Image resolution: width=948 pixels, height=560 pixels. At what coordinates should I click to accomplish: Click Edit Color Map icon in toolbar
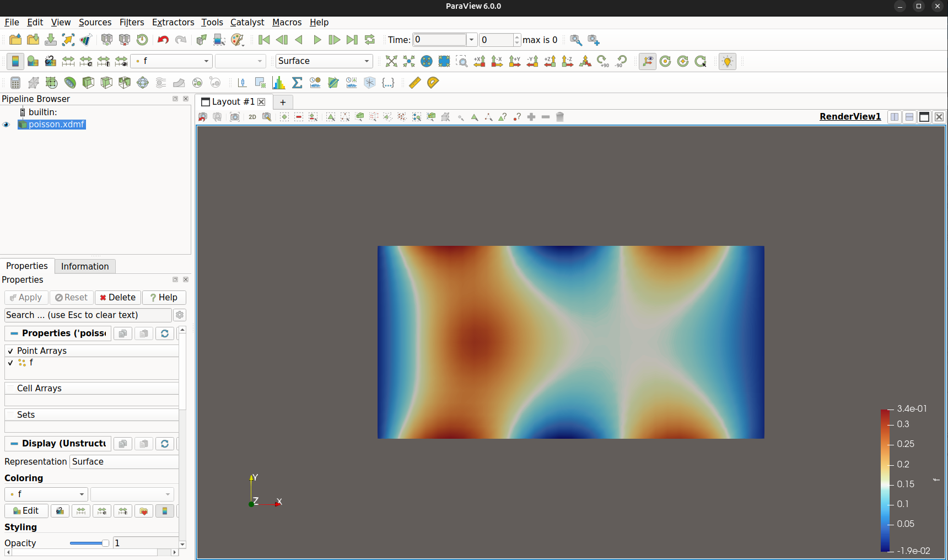(x=33, y=61)
